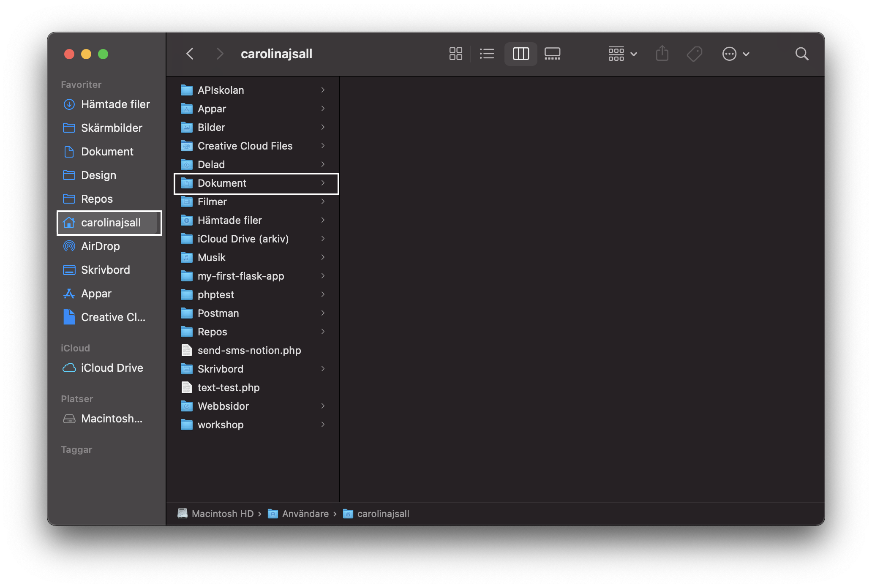Screen dimensions: 872x588
Task: Open the workshop folder
Action: pos(220,425)
